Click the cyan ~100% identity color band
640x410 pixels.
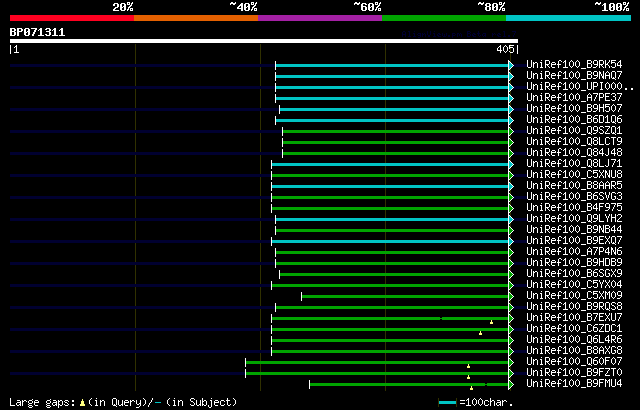tap(569, 18)
